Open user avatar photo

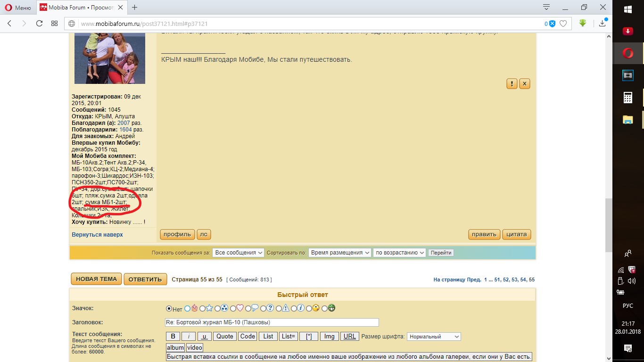point(110,58)
